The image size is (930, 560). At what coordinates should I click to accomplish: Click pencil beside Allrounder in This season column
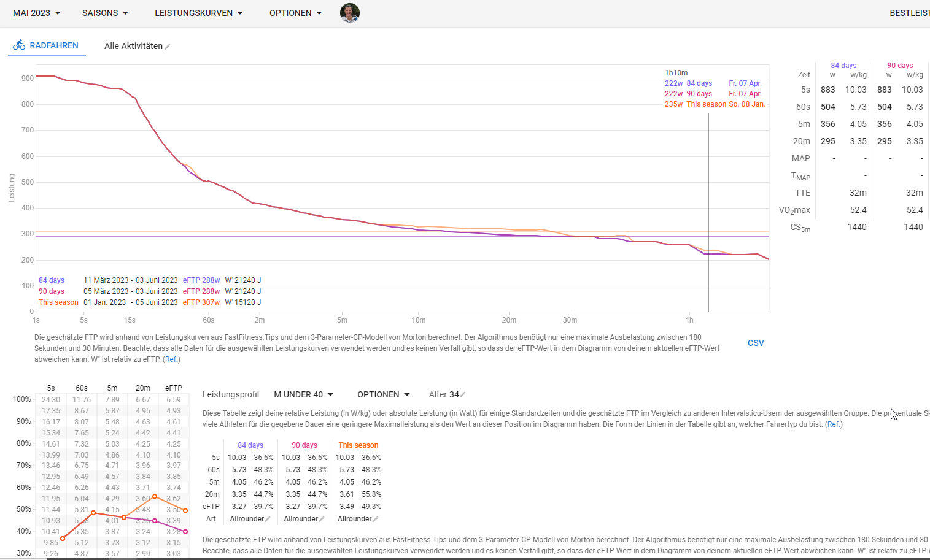(x=376, y=520)
